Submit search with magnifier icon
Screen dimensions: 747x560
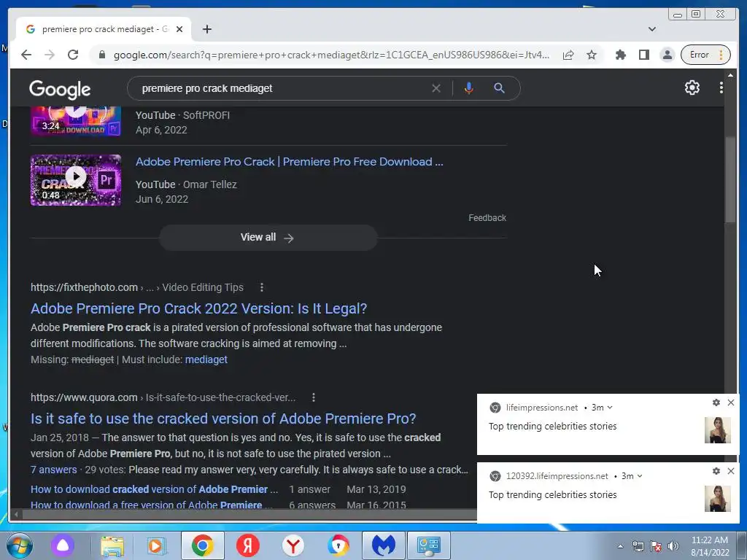(x=499, y=88)
